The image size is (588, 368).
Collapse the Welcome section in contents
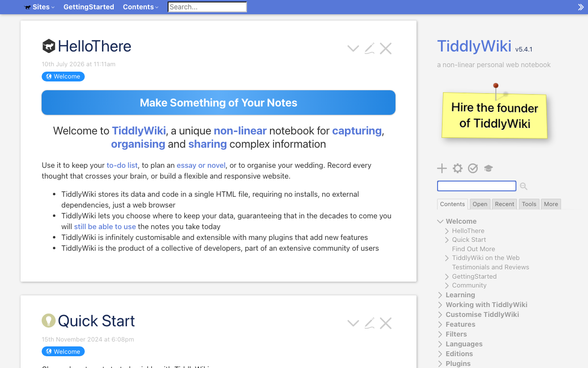[441, 221]
